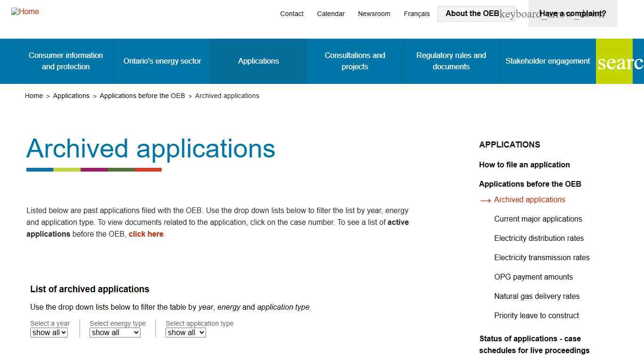Switch the site to Français

tap(416, 14)
